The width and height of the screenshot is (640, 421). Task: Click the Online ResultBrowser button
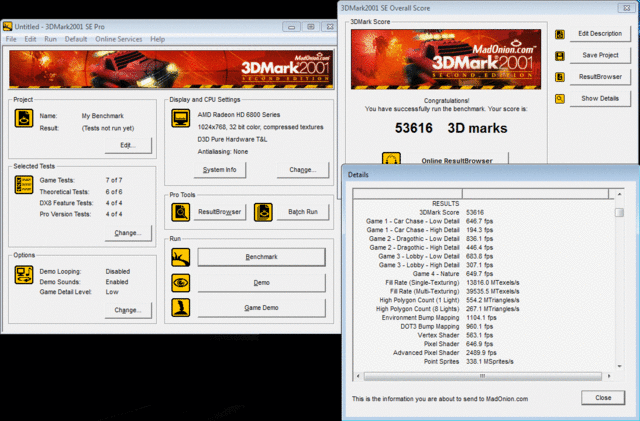457,160
